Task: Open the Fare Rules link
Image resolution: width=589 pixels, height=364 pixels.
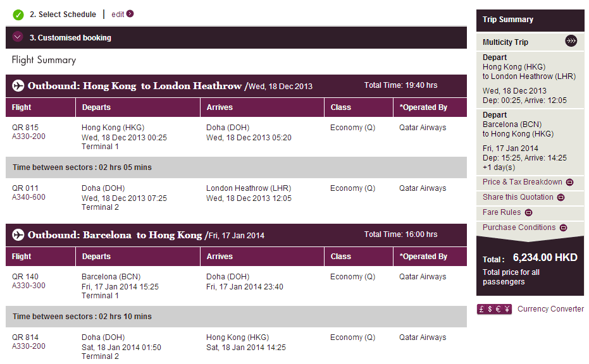Action: point(502,212)
